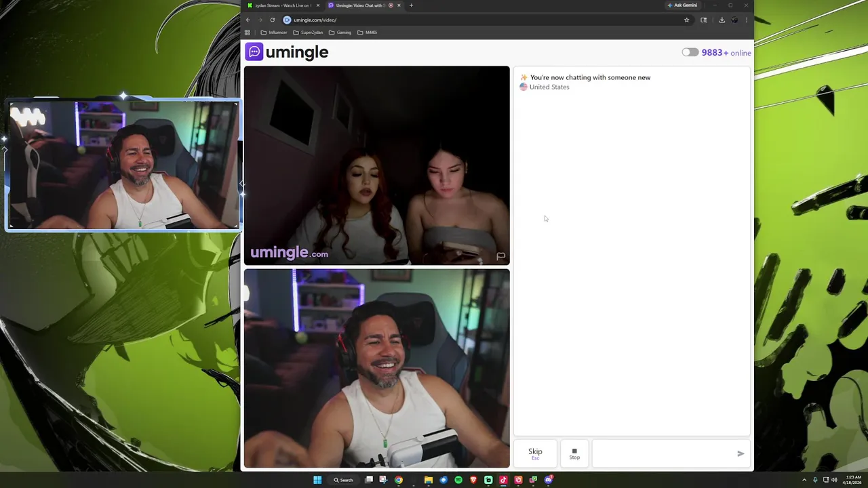Open Google Chrome from the taskbar
This screenshot has height=488, width=868.
pos(399,480)
